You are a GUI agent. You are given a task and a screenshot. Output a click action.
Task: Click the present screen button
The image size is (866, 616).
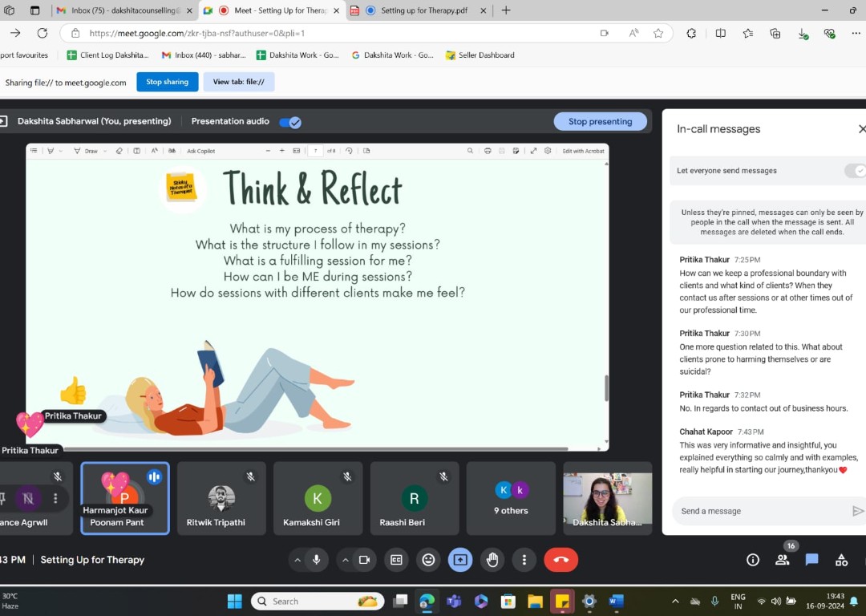click(460, 560)
